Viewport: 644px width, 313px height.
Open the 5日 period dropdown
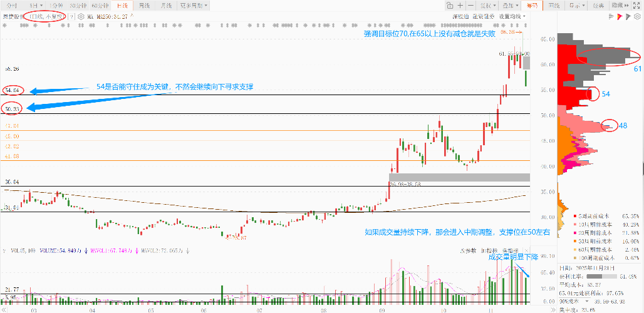pyautogui.click(x=36, y=6)
